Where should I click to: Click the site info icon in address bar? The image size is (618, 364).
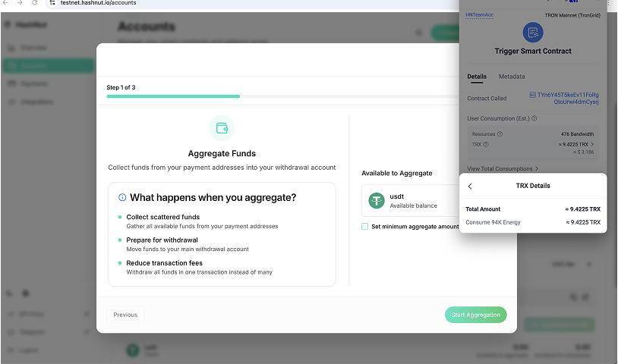click(x=52, y=3)
